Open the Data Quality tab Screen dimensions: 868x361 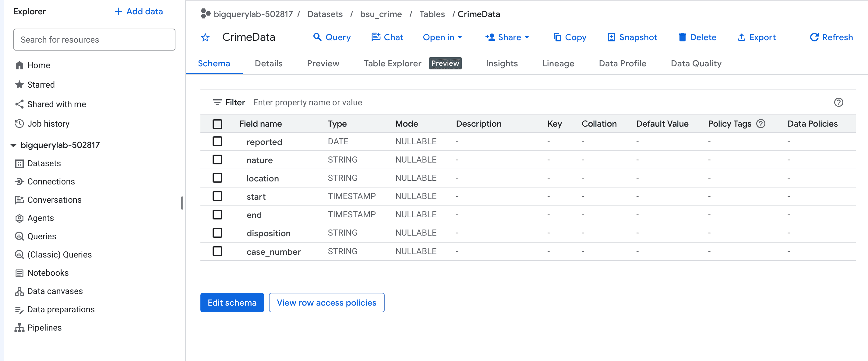(696, 64)
